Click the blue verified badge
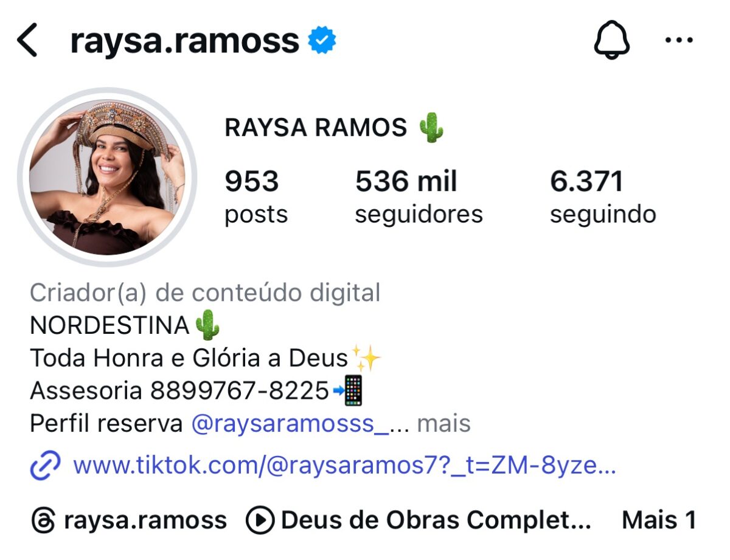 point(322,41)
